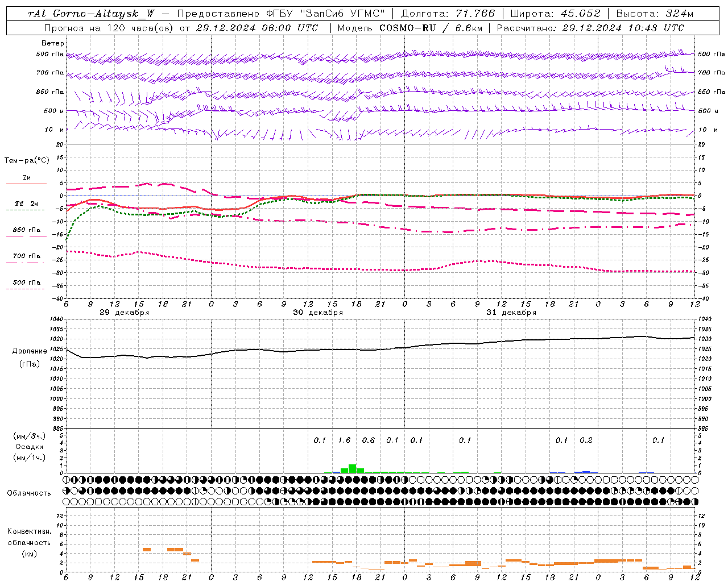
Task: Click the precipitation value 0.2
Action: point(586,440)
